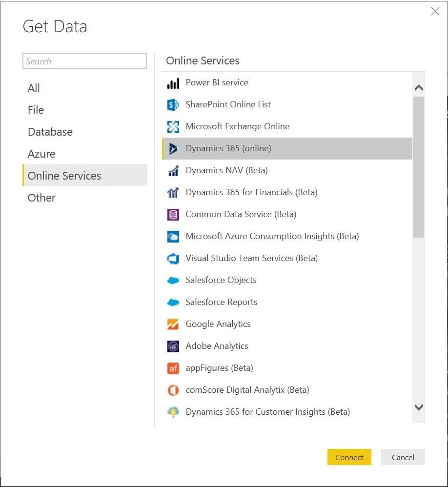Select 'Dynamics 365 for Customer Insights (Beta)' text

click(x=268, y=412)
